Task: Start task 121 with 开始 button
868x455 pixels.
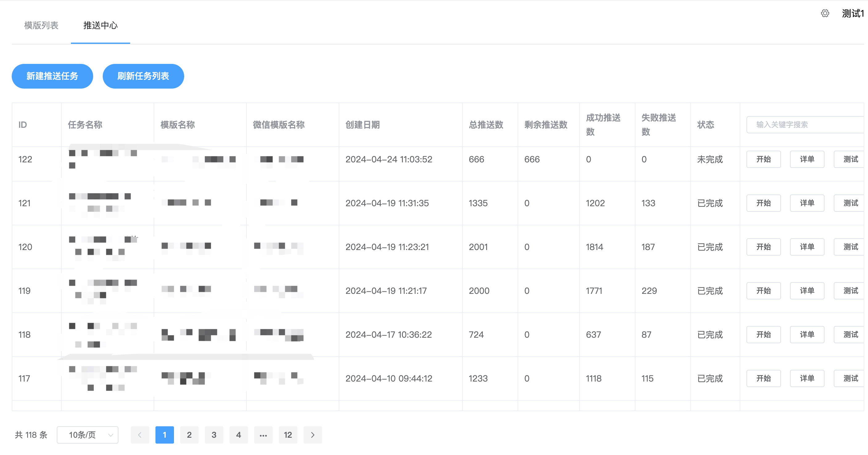Action: 763,203
